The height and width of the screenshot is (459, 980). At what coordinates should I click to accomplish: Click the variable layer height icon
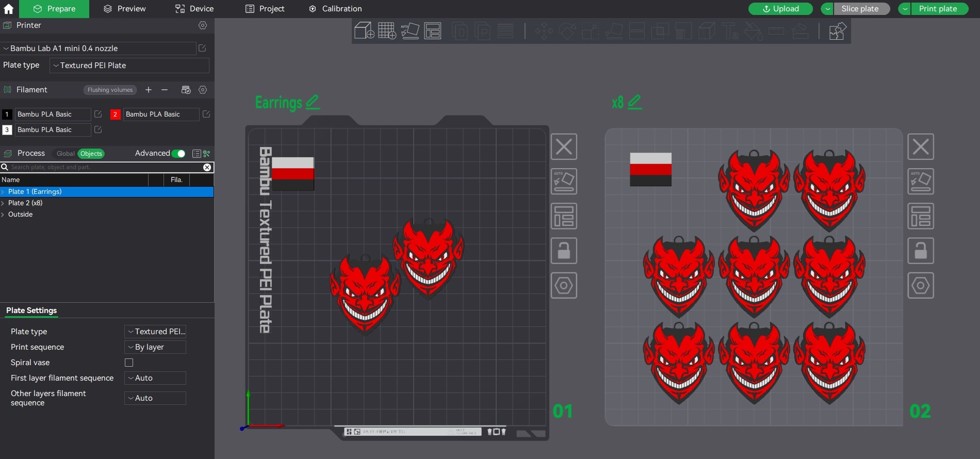click(505, 31)
